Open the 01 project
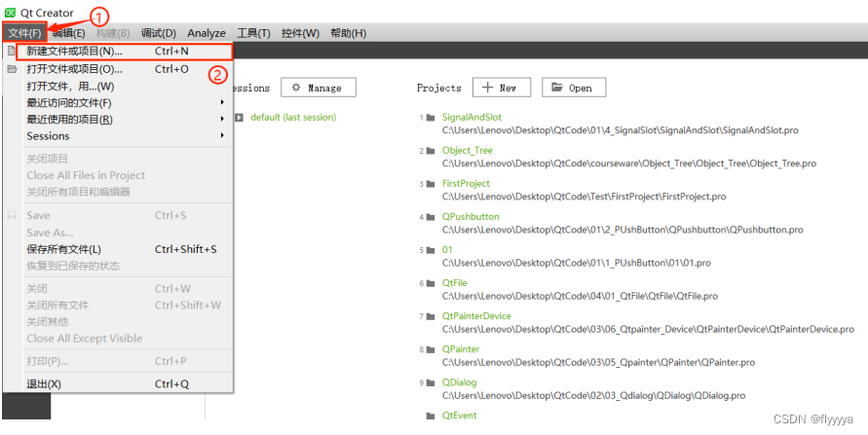Screen dimensions: 868x435 click(x=447, y=250)
